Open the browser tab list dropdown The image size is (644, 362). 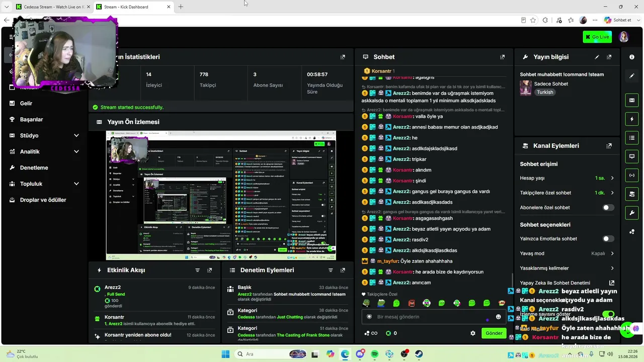[x=7, y=7]
